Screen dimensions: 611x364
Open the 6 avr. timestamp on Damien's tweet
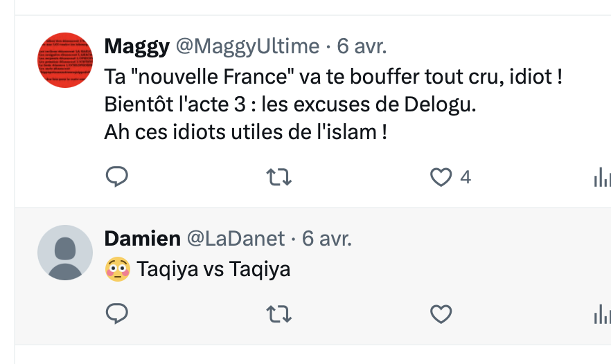[x=327, y=239]
